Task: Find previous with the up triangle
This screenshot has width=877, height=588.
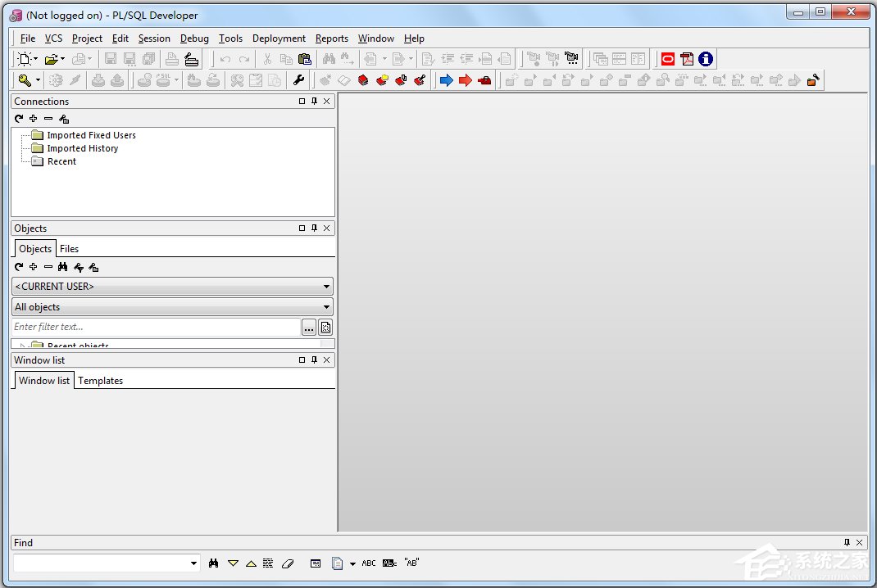Action: 251,563
